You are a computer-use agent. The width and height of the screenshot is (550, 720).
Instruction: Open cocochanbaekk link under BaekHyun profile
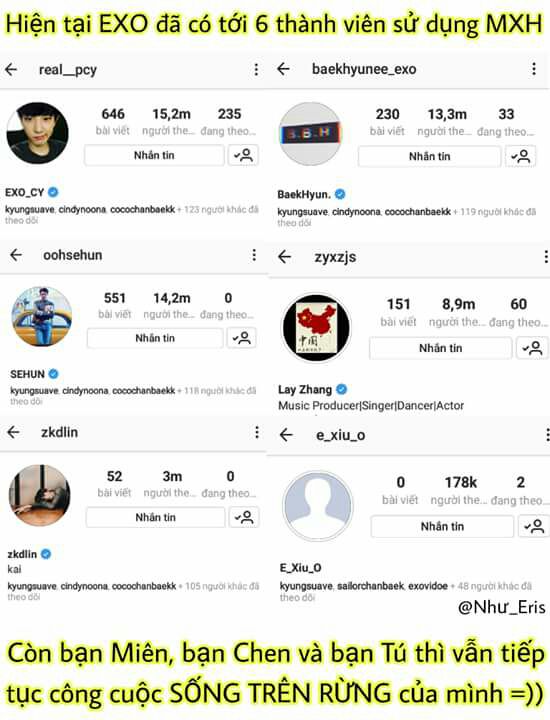pyautogui.click(x=417, y=212)
